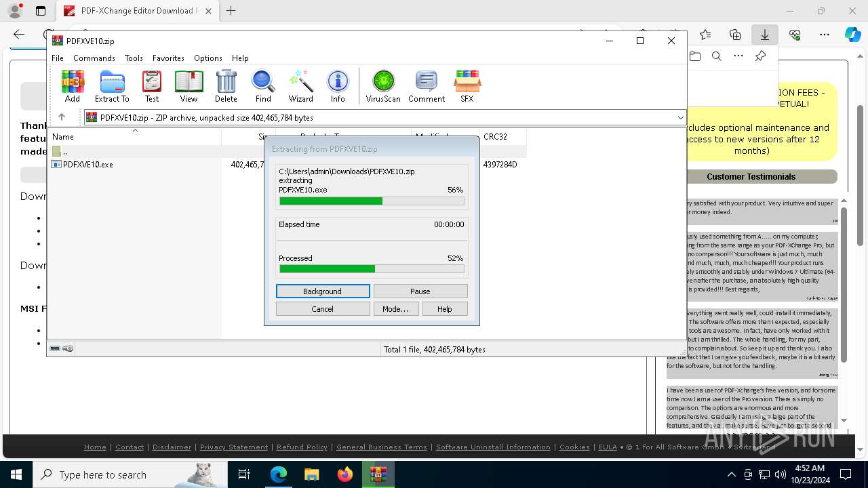Click the key icon in WinRAR status bar
This screenshot has width=868, height=488.
click(x=68, y=348)
